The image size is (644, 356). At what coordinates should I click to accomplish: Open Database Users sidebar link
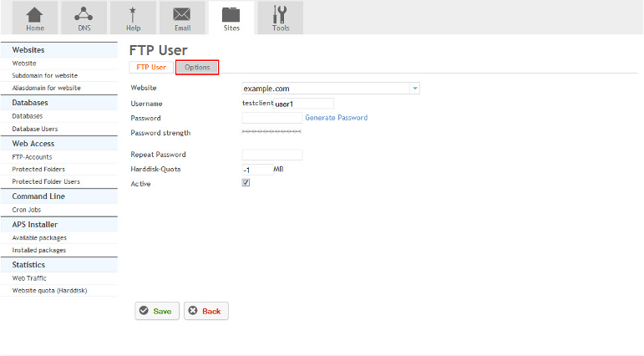[35, 129]
